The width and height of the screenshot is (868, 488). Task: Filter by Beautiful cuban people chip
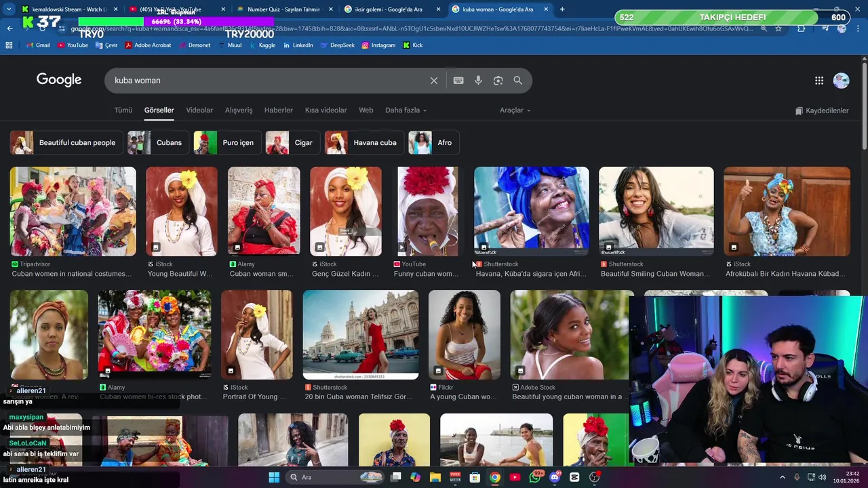pos(66,143)
